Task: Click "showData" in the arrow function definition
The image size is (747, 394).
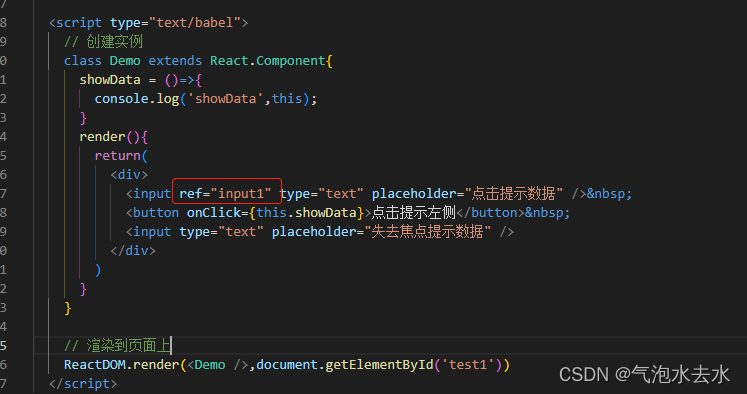Action: click(110, 80)
